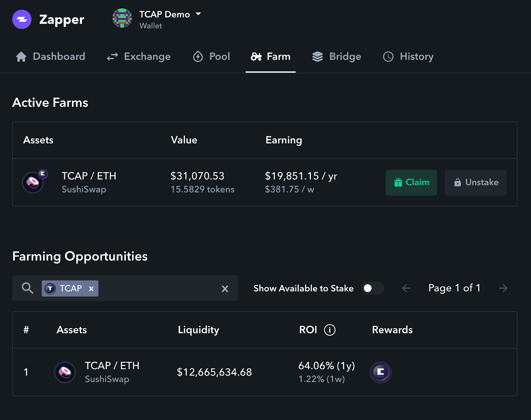The width and height of the screenshot is (531, 420).
Task: Expand the TCAP Demo wallet dropdown arrow
Action: [x=198, y=14]
